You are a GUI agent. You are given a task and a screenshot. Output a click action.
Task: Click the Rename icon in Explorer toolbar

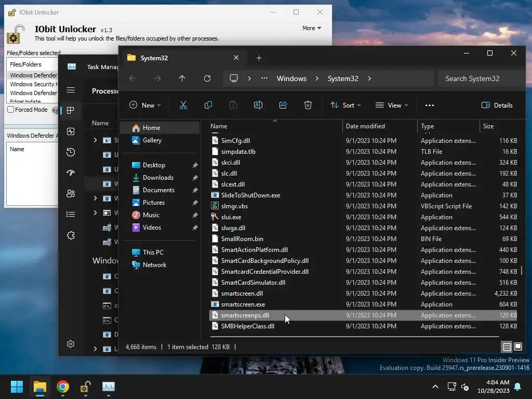[x=258, y=105]
